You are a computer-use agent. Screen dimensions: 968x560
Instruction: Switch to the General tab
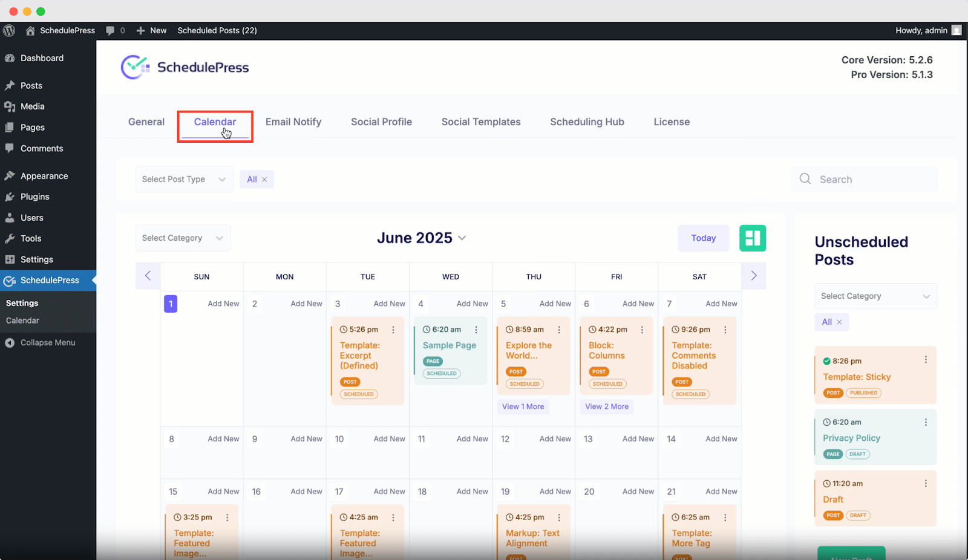click(146, 122)
